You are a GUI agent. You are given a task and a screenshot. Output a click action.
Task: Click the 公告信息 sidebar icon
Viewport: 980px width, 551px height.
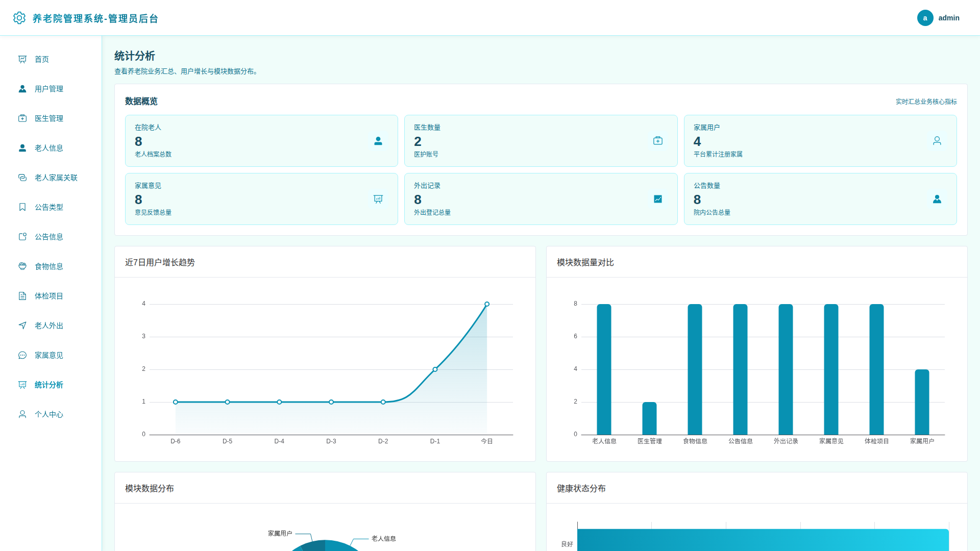22,237
